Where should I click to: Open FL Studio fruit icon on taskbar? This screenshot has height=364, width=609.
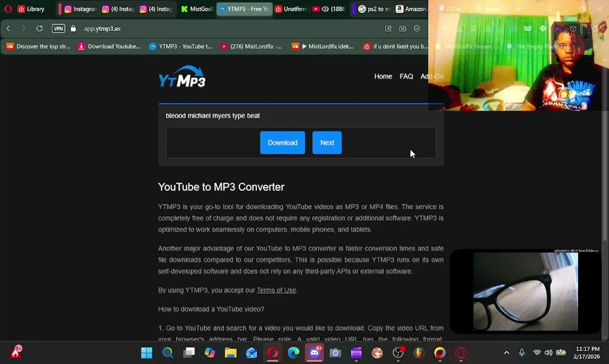[x=419, y=353]
